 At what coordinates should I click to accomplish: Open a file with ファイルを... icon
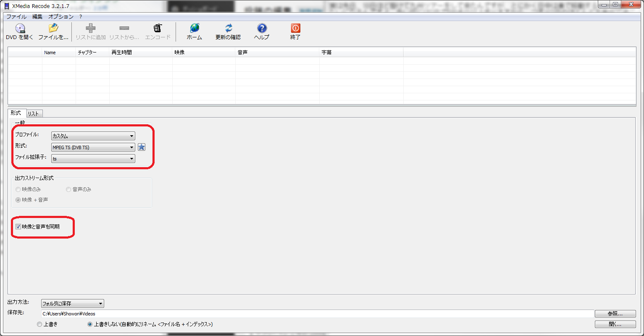click(x=53, y=28)
